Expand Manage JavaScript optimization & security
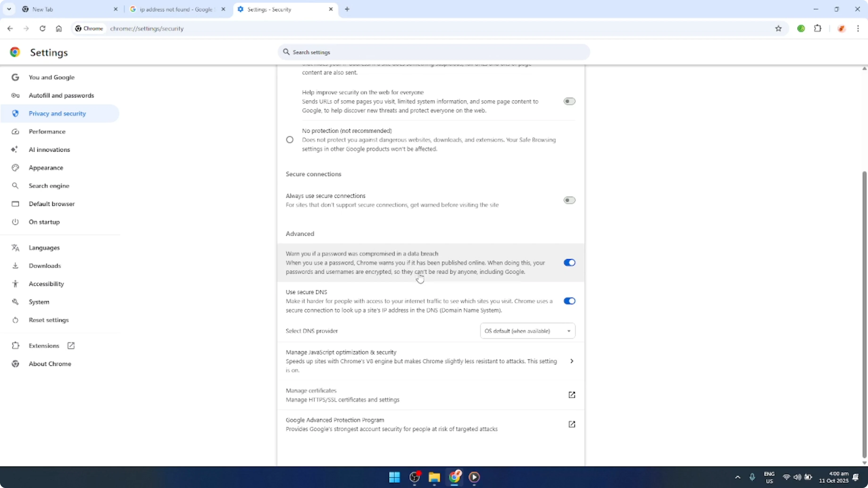The width and height of the screenshot is (868, 488). pyautogui.click(x=572, y=361)
